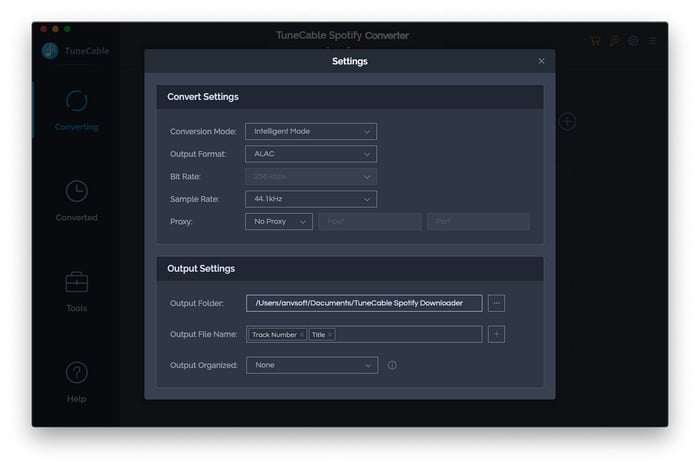Screen dimensions: 700x469
Task: Click the Bit Rate label
Action: [x=185, y=177]
